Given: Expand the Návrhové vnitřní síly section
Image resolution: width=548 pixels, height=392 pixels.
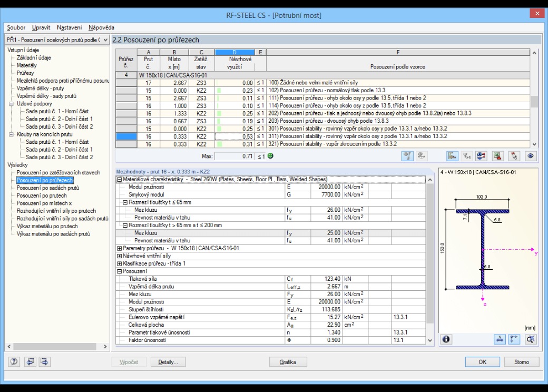Looking at the screenshot, I should coord(119,256).
